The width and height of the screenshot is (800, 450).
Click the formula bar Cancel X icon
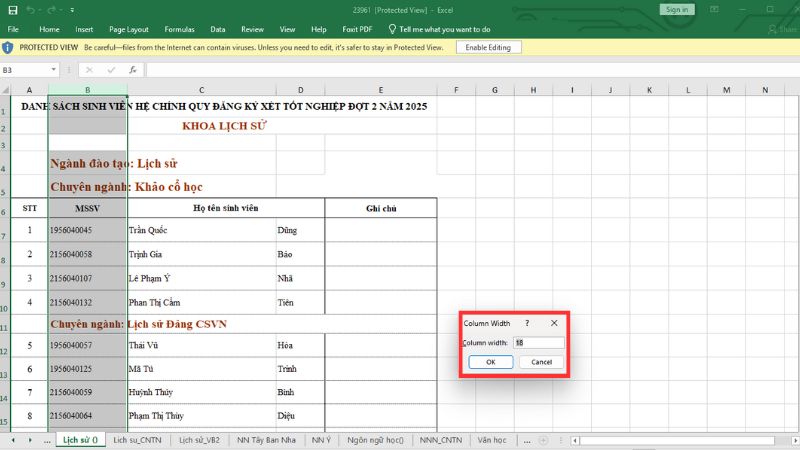tap(89, 70)
